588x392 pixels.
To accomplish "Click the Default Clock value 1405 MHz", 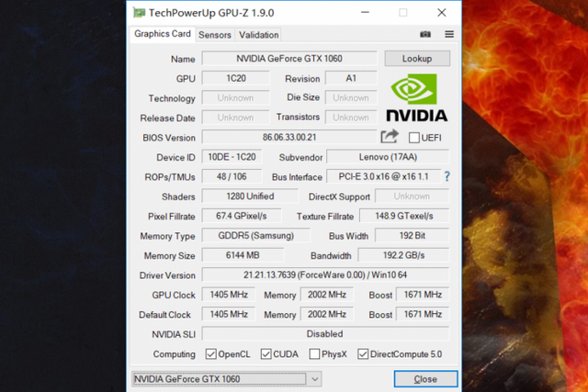I will point(229,314).
